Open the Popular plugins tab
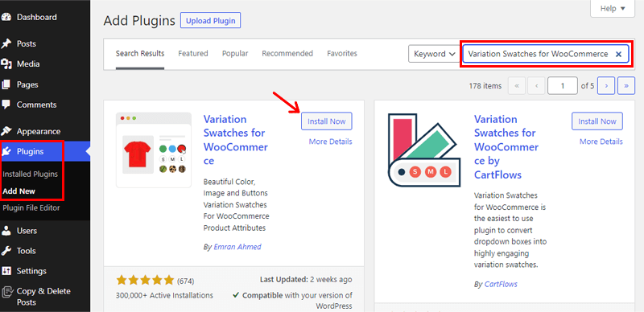Screen dimensions: 644x312 point(235,53)
